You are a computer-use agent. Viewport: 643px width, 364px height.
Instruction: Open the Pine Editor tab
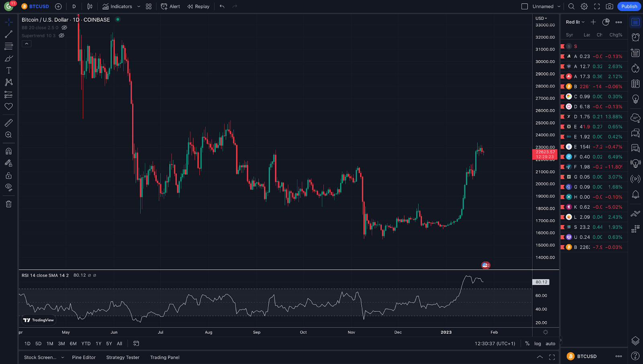click(x=84, y=357)
